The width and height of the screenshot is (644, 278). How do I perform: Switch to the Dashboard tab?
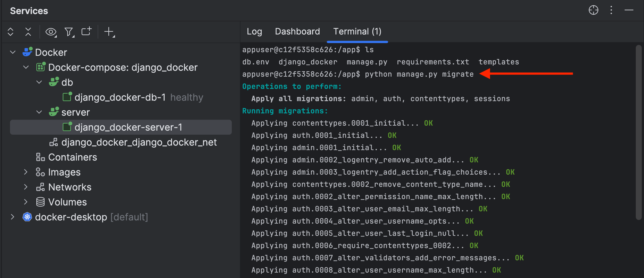297,32
